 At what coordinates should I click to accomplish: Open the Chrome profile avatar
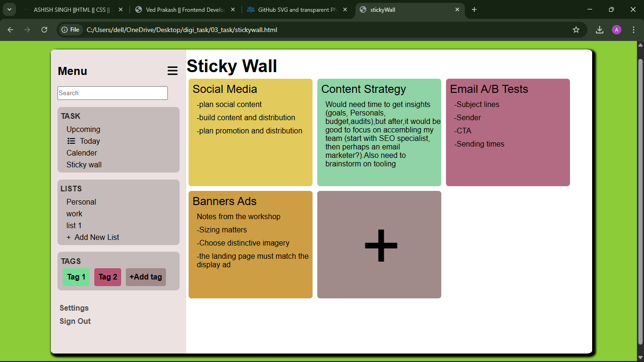(616, 30)
